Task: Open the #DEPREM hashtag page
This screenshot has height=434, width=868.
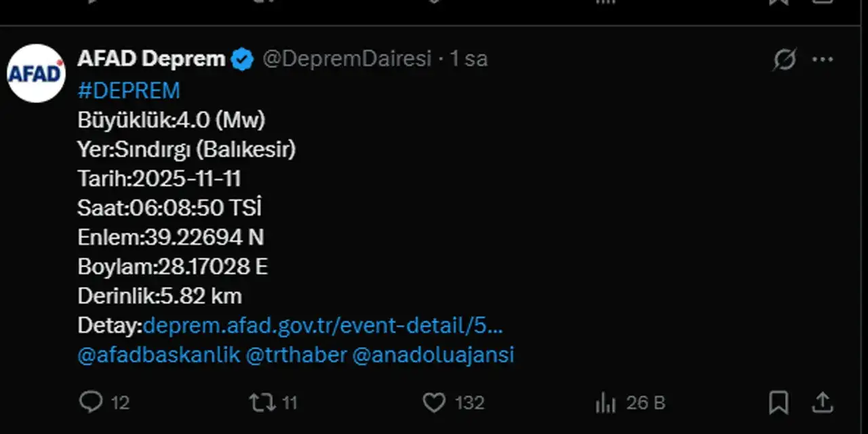Action: click(x=129, y=90)
